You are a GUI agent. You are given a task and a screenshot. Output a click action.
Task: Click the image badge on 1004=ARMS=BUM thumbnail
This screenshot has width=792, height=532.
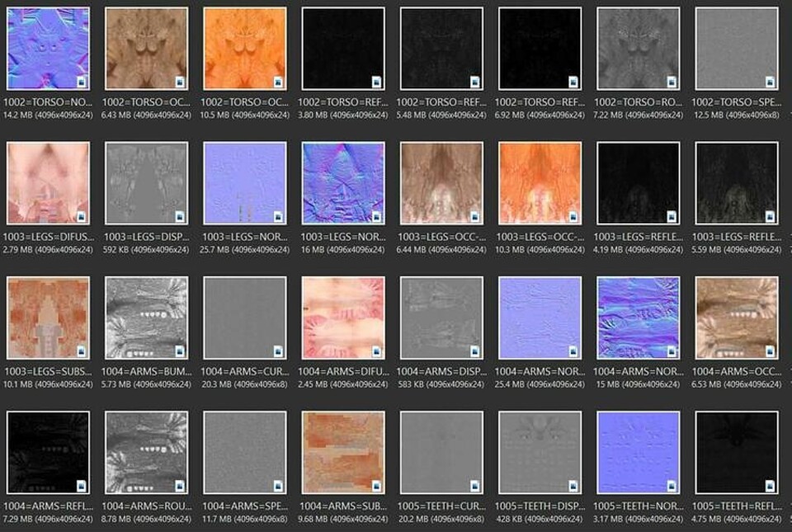[179, 351]
